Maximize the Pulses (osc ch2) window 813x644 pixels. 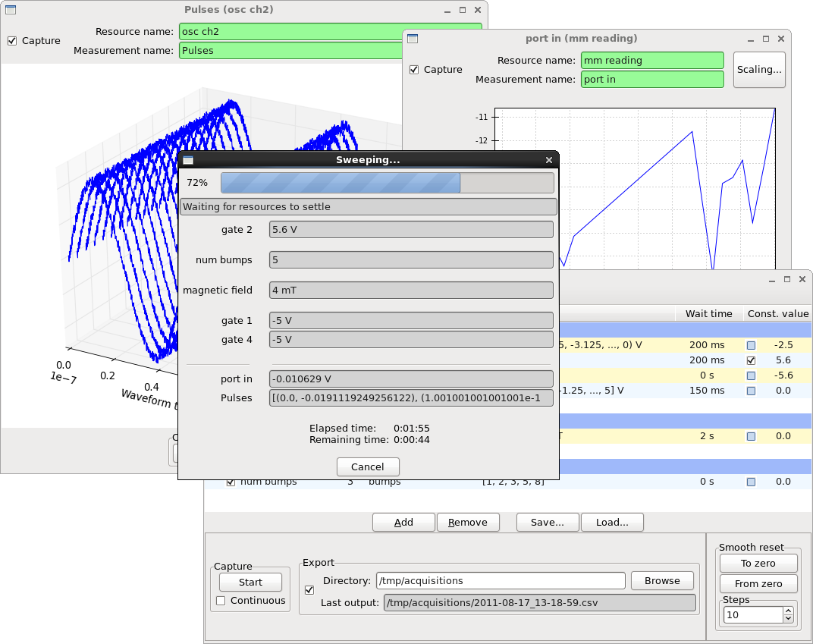click(463, 10)
